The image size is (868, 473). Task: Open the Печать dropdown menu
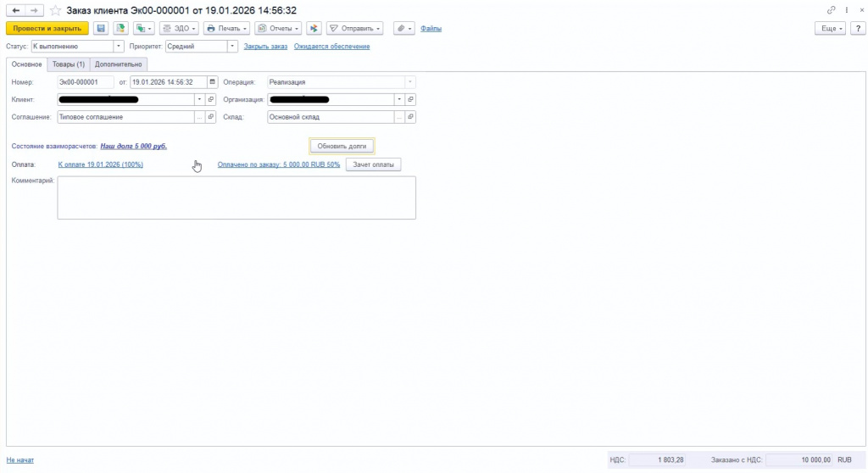point(226,28)
